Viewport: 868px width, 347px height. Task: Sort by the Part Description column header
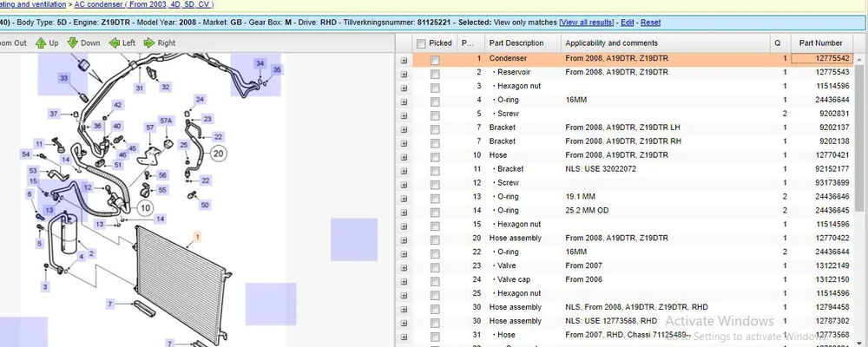(x=516, y=43)
